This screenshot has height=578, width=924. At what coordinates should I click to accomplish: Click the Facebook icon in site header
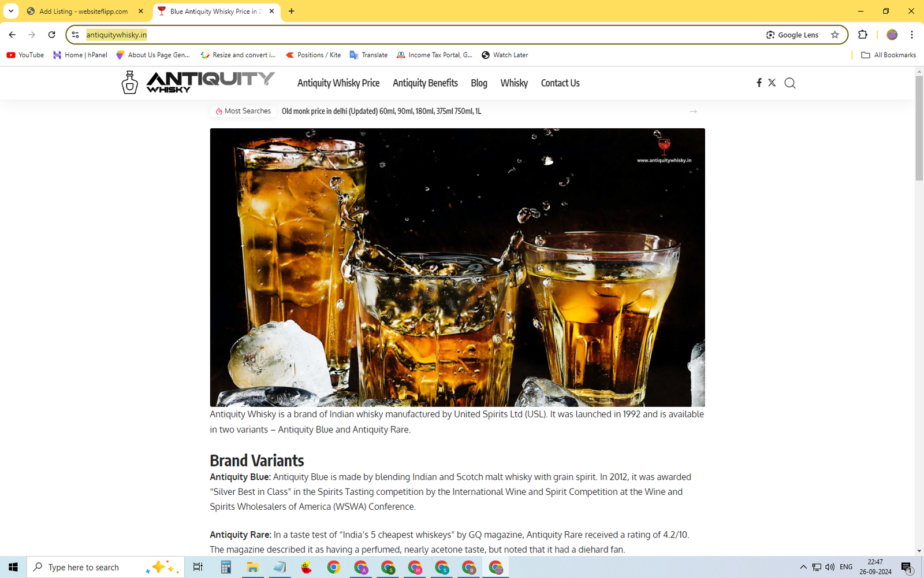(759, 83)
